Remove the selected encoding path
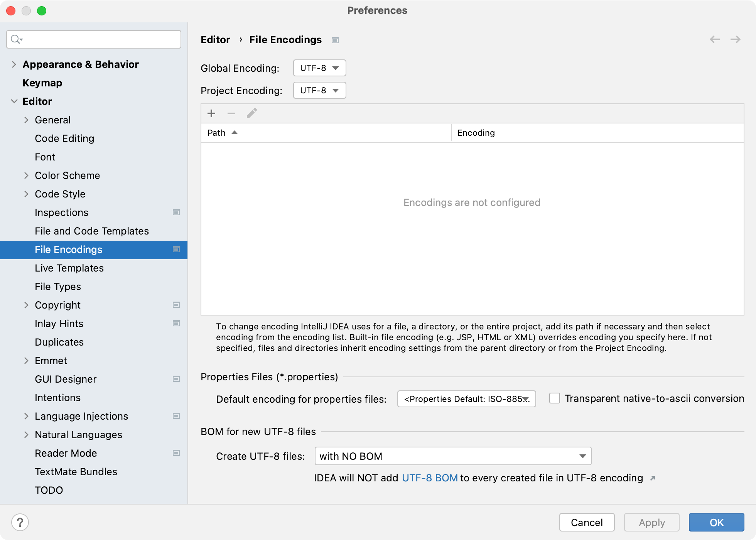756x540 pixels. (231, 113)
